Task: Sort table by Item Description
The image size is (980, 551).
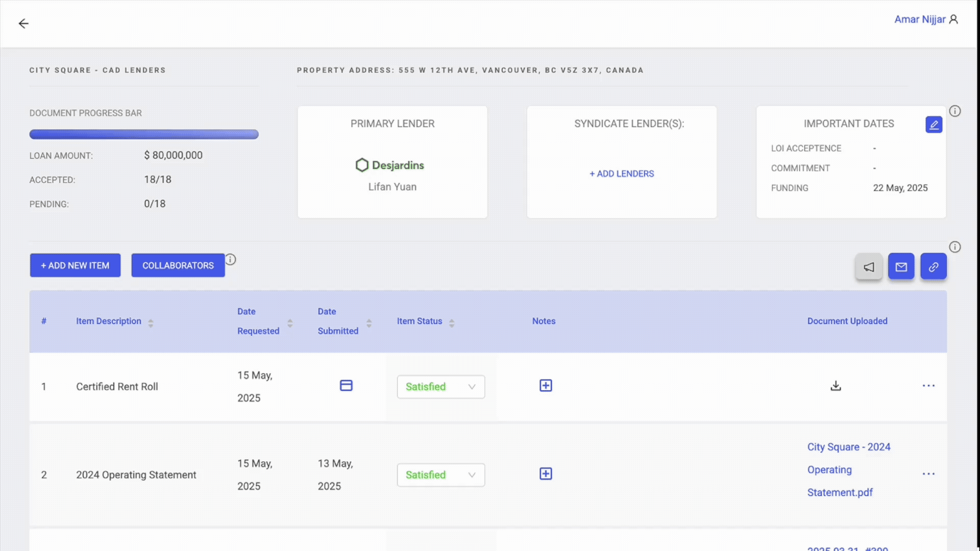Action: click(x=150, y=322)
